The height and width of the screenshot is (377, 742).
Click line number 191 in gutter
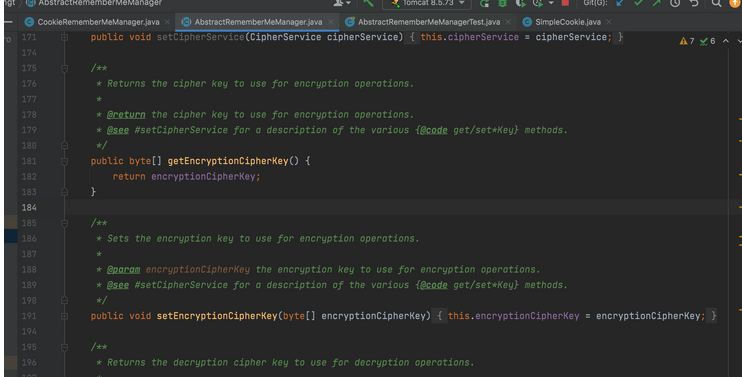point(29,316)
